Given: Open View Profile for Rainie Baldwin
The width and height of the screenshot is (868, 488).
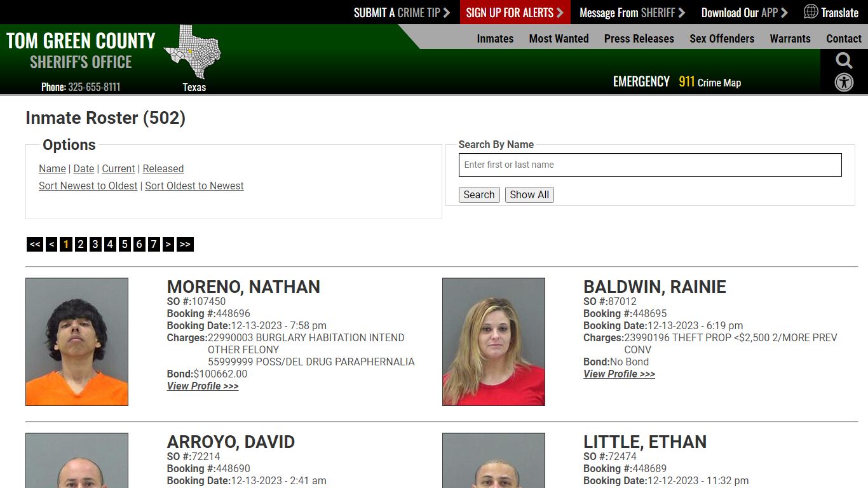Looking at the screenshot, I should pos(619,374).
